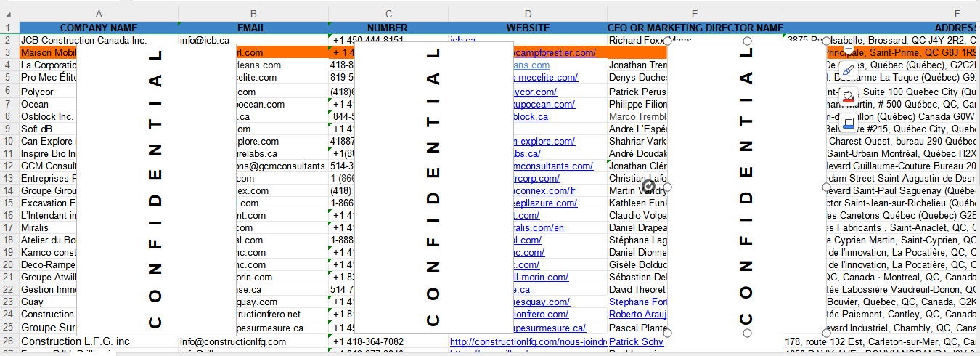Click the Guay company cell
980x356 pixels.
(x=48, y=302)
